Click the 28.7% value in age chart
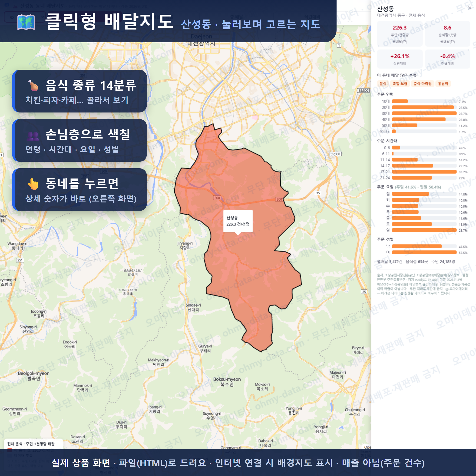Viewport: 476px width, 476px height. [463, 114]
